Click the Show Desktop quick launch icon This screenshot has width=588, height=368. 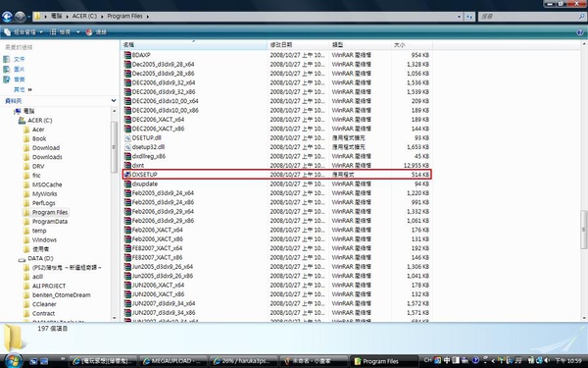click(33, 361)
